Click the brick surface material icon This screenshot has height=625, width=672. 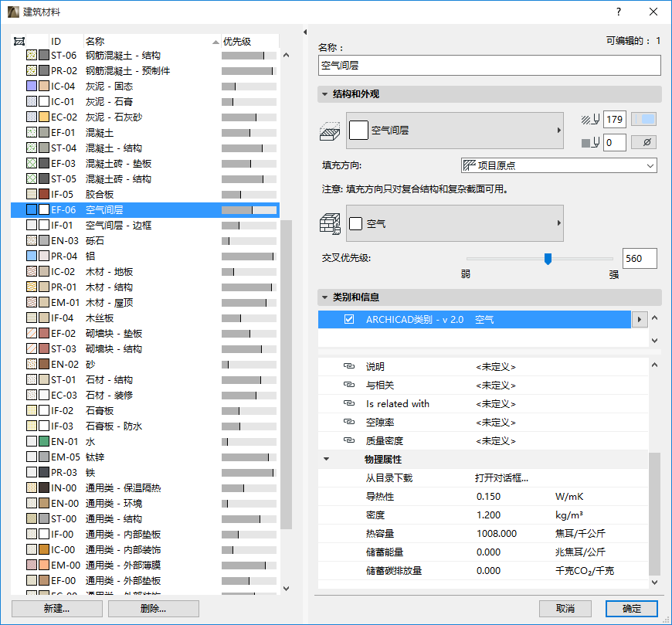click(x=330, y=223)
